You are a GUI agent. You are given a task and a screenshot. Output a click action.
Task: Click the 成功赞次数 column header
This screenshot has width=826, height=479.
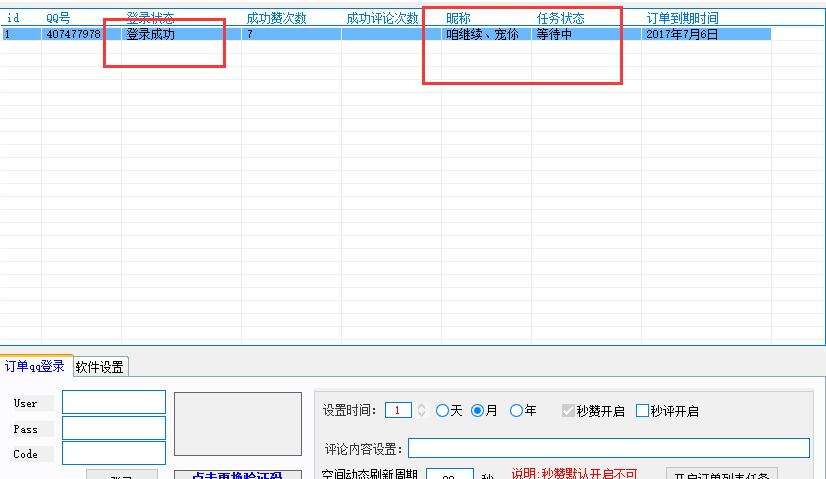click(277, 18)
